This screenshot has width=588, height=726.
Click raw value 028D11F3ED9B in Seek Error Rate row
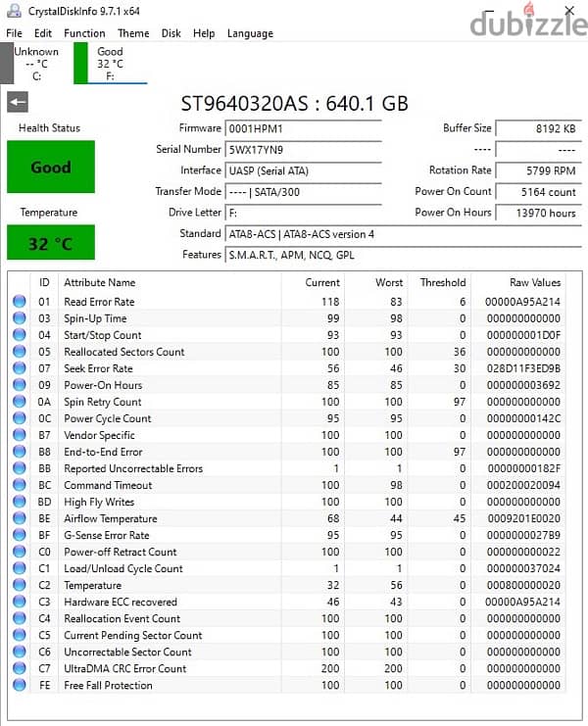pos(523,368)
